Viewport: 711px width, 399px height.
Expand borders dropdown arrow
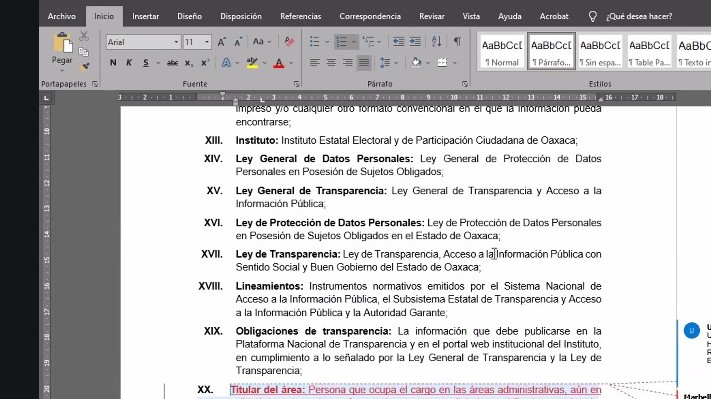point(454,63)
